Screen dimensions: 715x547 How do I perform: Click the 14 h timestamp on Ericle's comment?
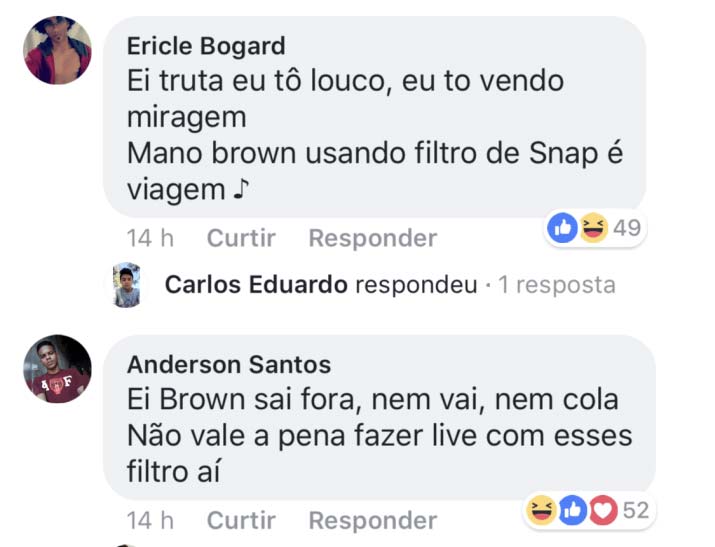150,238
